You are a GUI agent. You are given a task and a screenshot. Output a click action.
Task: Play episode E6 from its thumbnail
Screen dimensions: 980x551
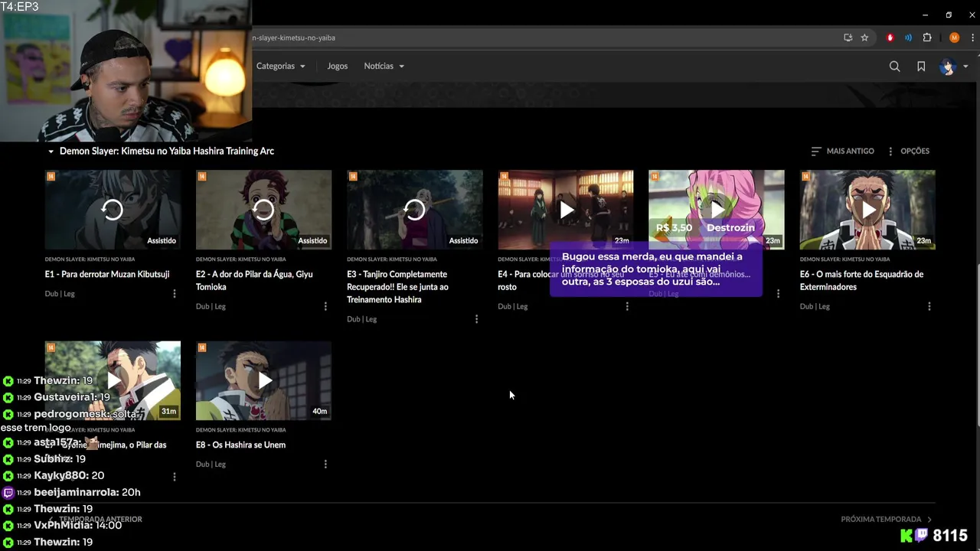(867, 210)
